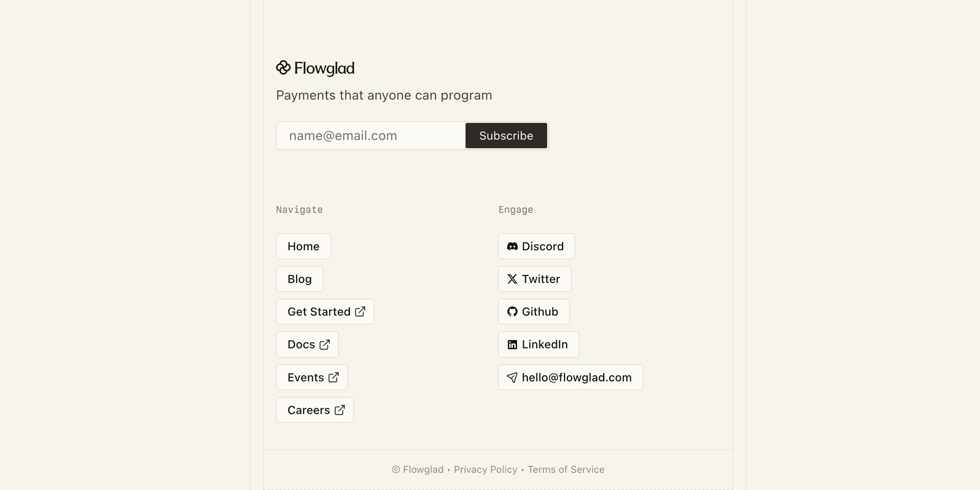The image size is (980, 490).
Task: Click the external link icon beside Events
Action: pyautogui.click(x=334, y=377)
